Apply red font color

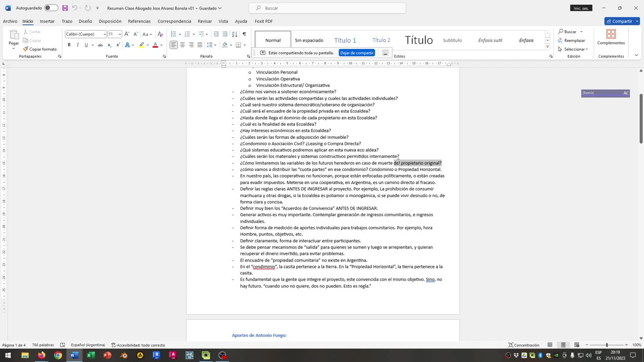(155, 45)
